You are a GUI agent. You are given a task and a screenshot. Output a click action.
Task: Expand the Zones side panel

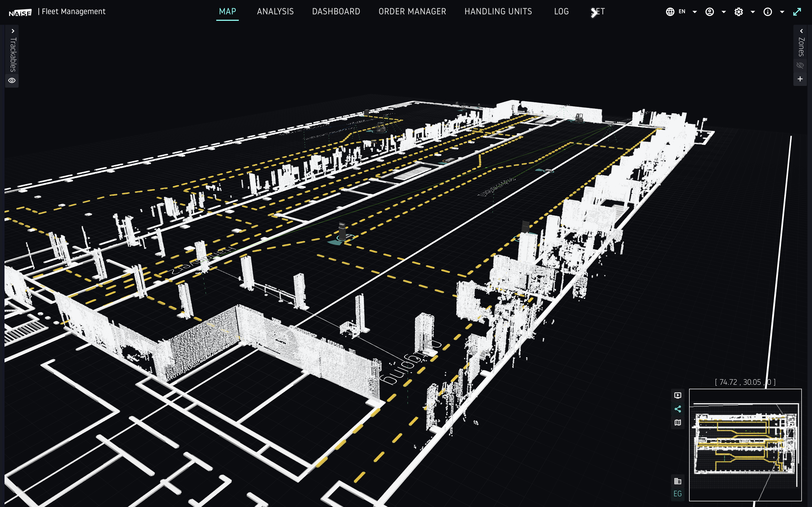pos(801,31)
